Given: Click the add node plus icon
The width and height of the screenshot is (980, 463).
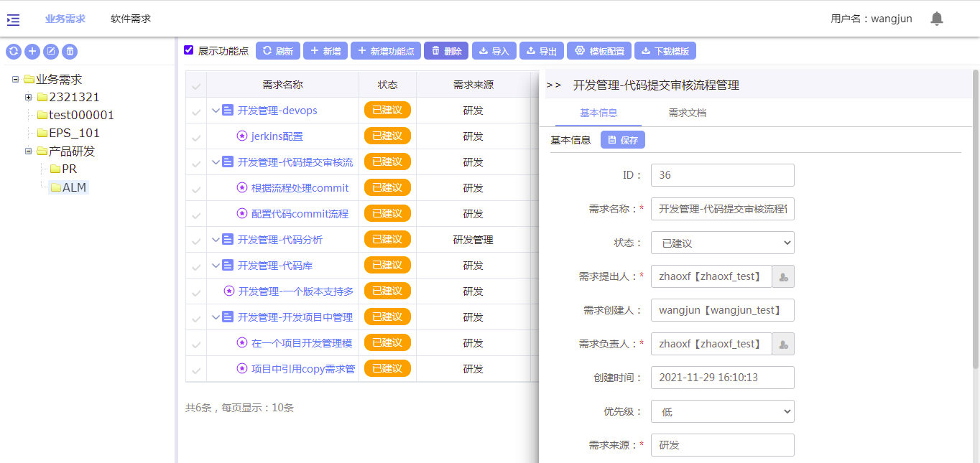Looking at the screenshot, I should [32, 51].
